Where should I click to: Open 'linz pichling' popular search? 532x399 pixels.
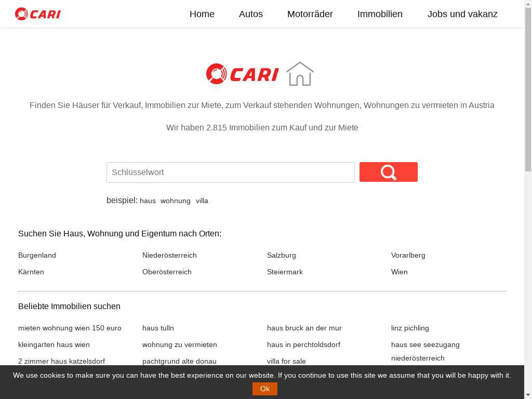410,328
